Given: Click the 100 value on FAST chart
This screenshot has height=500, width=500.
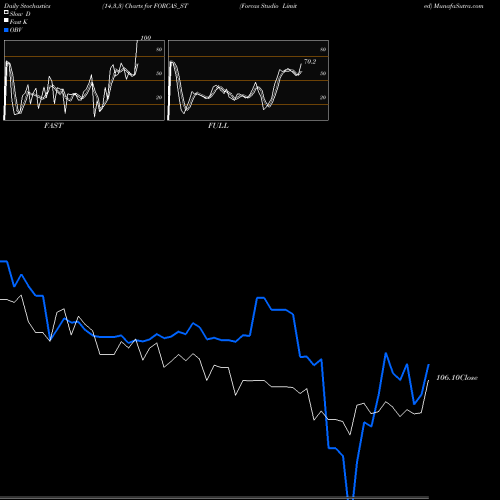Looking at the screenshot, I should (146, 38).
